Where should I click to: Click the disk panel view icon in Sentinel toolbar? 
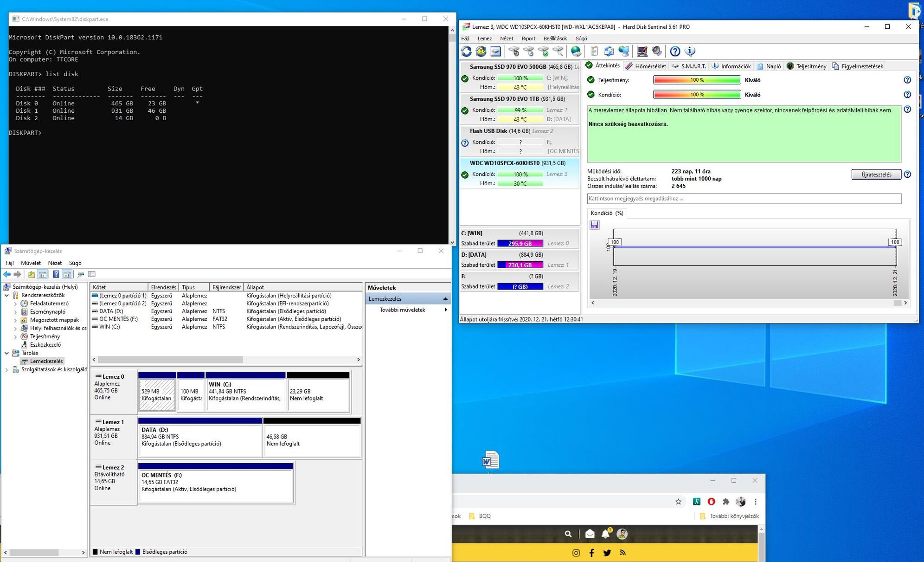point(495,52)
